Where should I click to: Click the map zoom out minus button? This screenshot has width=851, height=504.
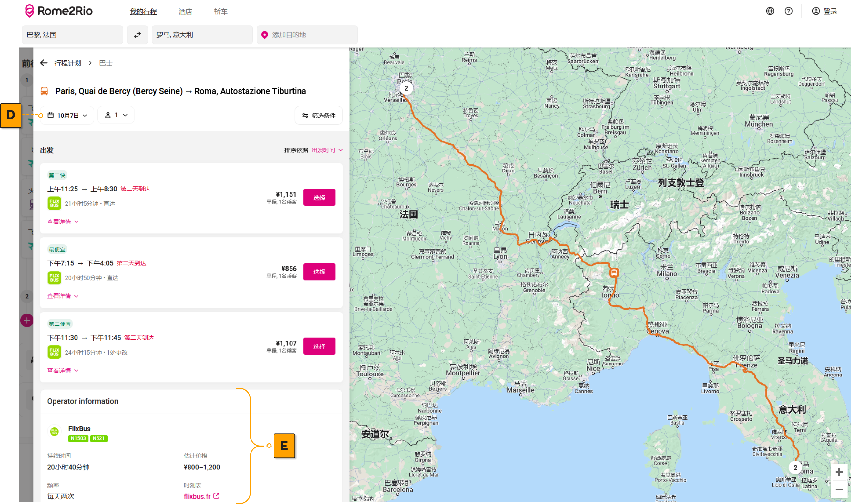tap(839, 489)
